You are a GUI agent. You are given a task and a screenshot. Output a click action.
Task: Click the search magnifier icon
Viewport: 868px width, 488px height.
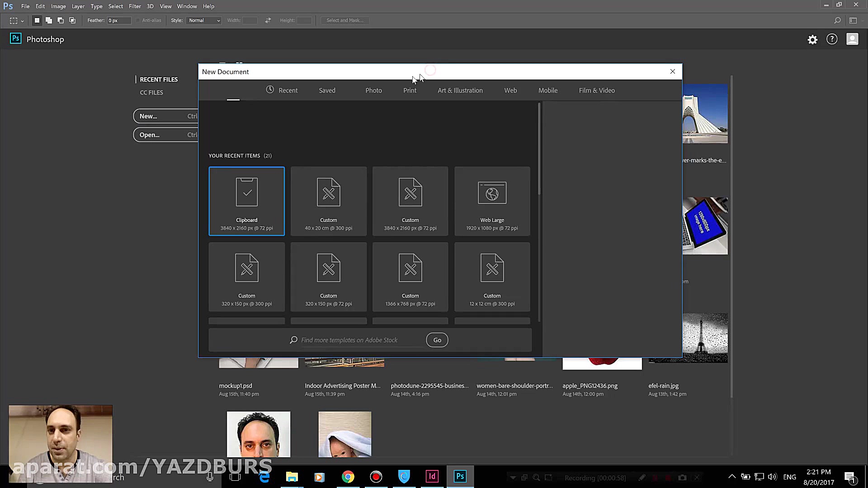click(x=838, y=20)
